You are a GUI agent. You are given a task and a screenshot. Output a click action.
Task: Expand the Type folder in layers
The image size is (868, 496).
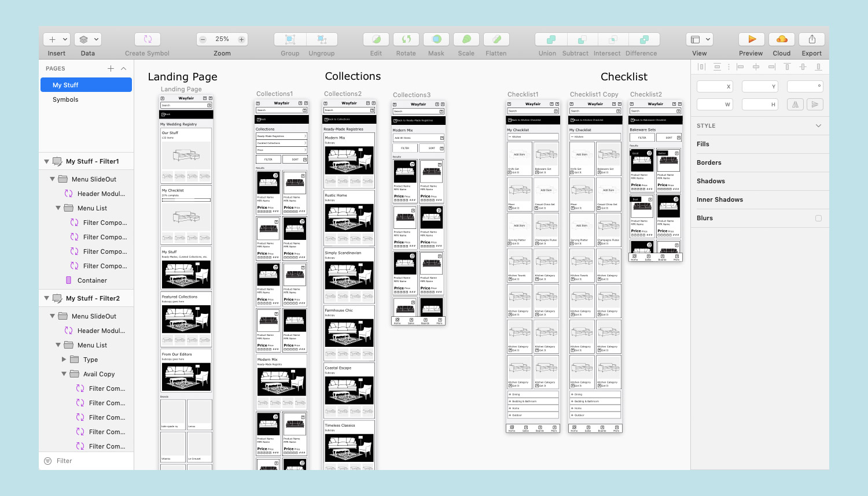click(x=64, y=360)
